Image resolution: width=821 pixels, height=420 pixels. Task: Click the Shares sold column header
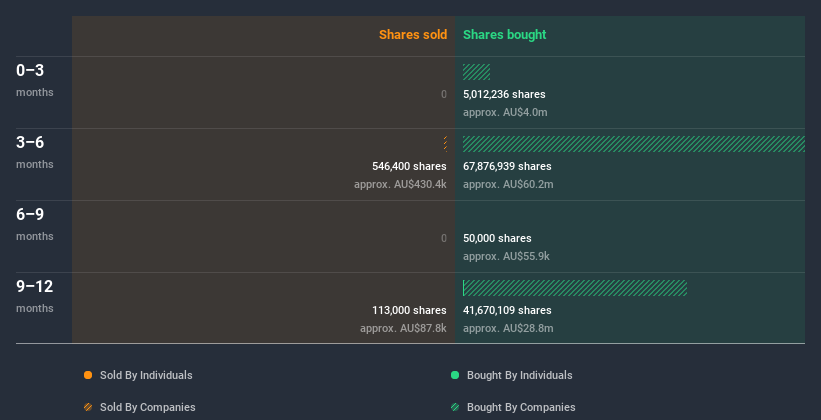pyautogui.click(x=413, y=35)
